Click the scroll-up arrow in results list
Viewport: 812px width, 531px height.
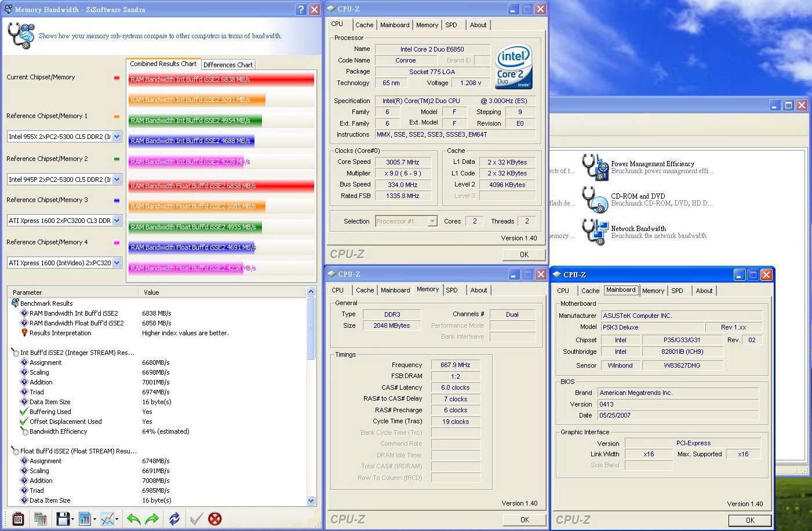point(311,292)
